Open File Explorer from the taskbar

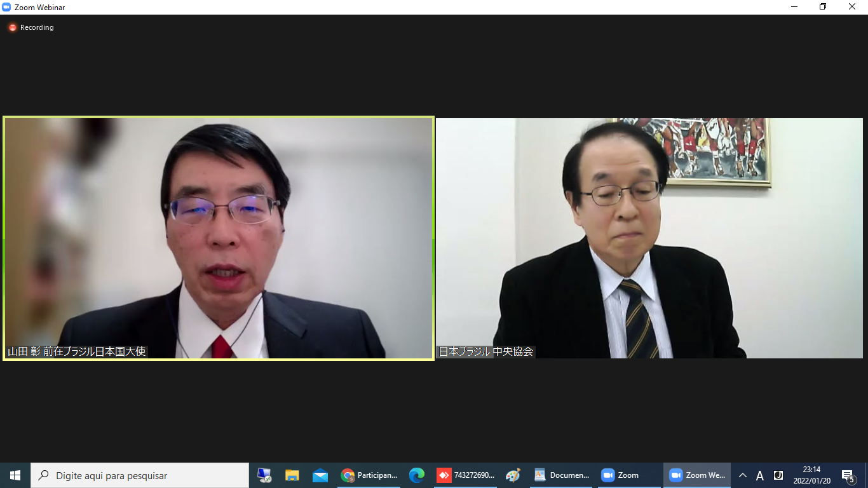(x=292, y=475)
